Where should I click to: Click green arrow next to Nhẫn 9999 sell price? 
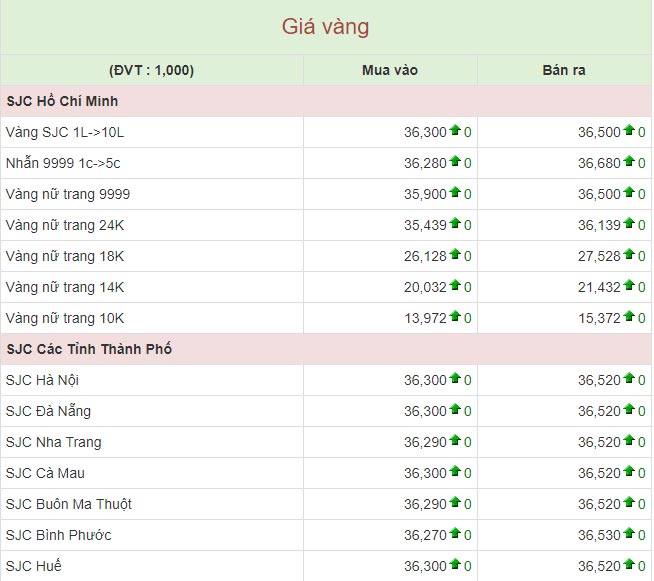click(629, 161)
